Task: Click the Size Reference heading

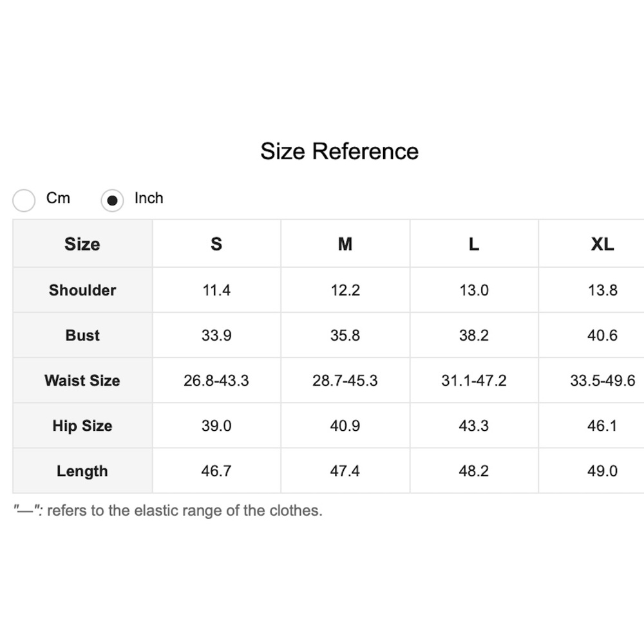Action: [339, 151]
